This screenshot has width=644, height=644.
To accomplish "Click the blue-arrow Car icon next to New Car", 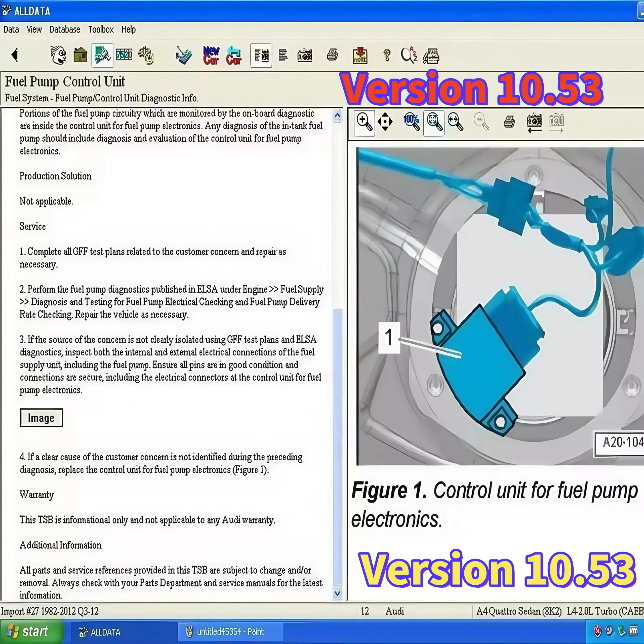I will click(x=234, y=55).
